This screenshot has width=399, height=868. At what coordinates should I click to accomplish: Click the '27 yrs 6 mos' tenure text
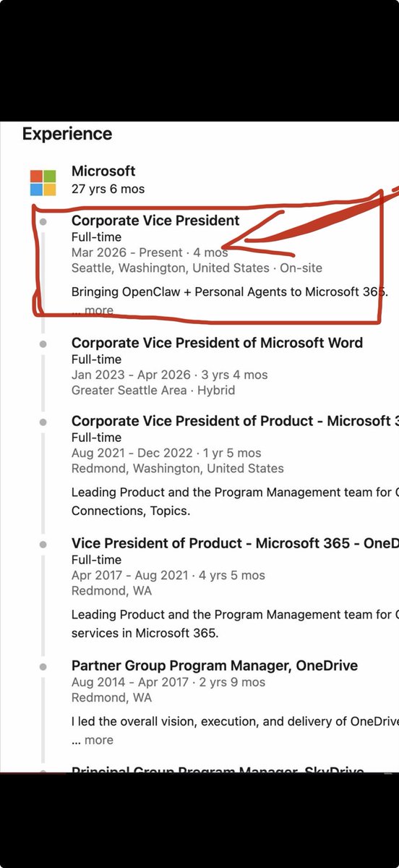pos(108,189)
